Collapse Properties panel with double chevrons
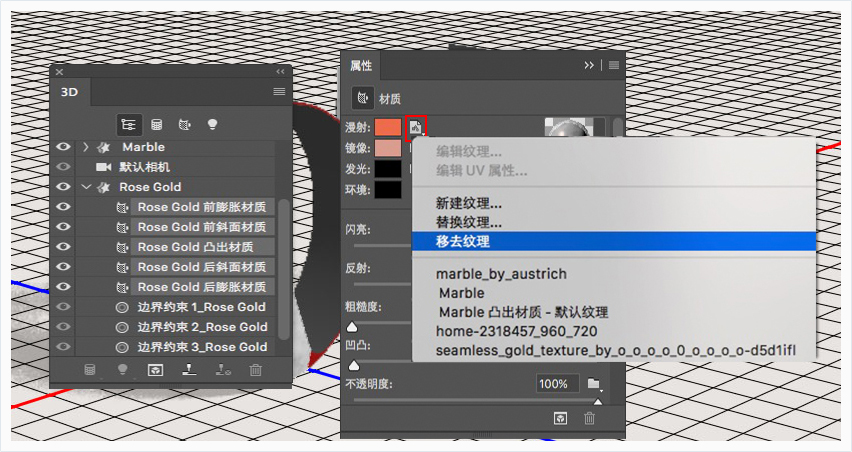This screenshot has width=852, height=452. (590, 65)
